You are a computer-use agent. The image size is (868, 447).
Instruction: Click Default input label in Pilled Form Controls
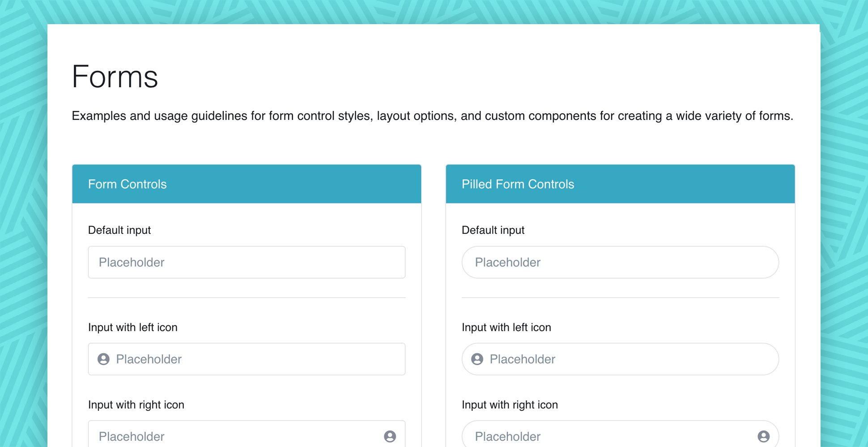click(493, 230)
